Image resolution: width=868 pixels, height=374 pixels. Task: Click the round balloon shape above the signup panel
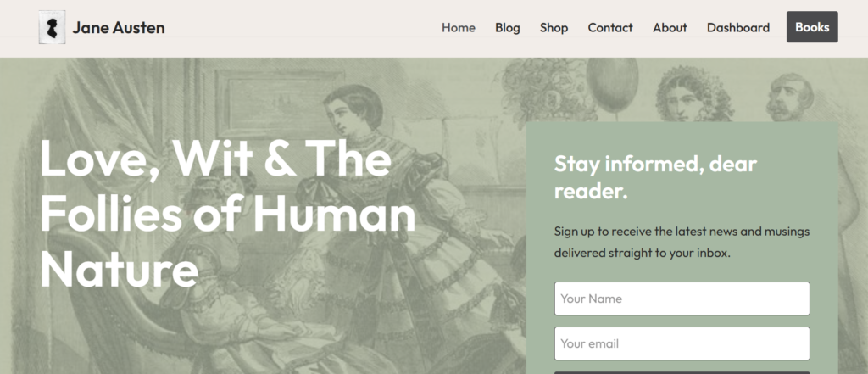tap(612, 86)
